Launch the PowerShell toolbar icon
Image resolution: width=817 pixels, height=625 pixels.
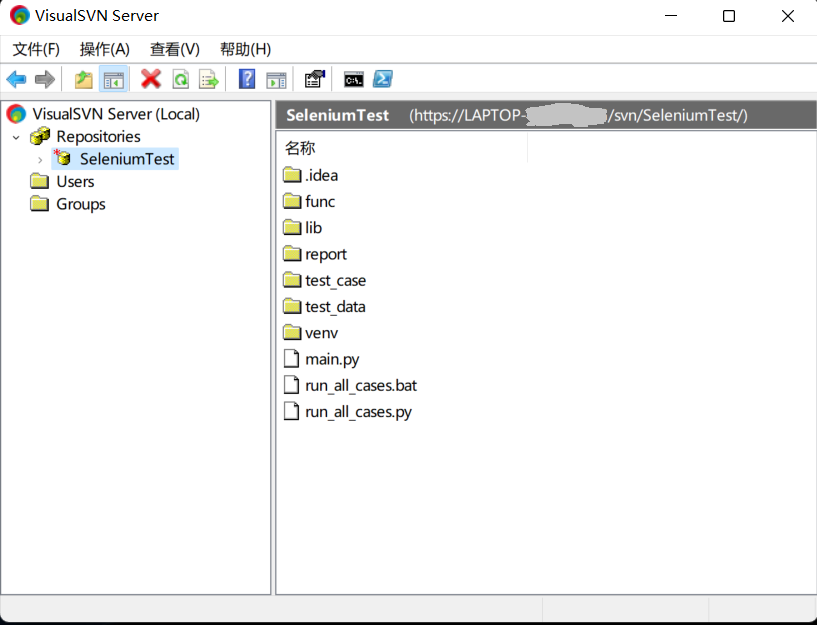[x=383, y=79]
